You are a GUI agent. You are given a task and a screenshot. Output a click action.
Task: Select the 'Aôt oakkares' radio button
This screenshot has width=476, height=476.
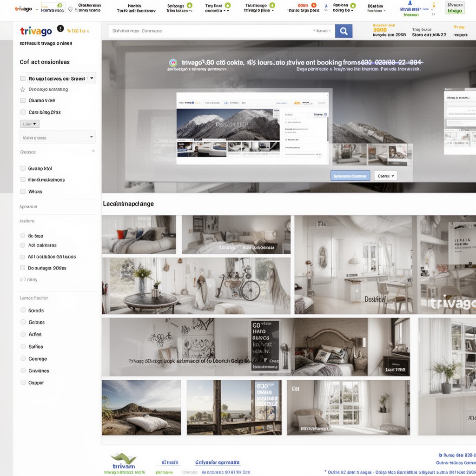point(22,245)
